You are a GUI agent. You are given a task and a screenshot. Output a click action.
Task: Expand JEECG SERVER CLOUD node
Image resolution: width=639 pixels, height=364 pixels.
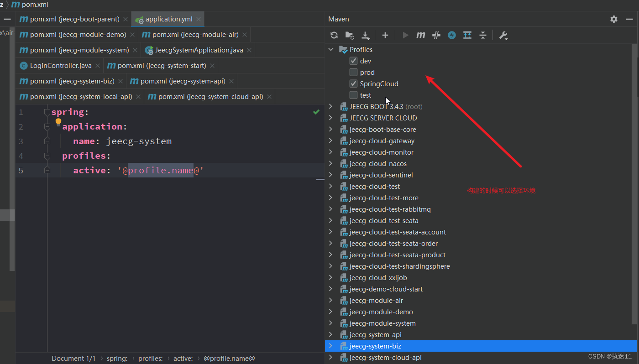tap(331, 118)
